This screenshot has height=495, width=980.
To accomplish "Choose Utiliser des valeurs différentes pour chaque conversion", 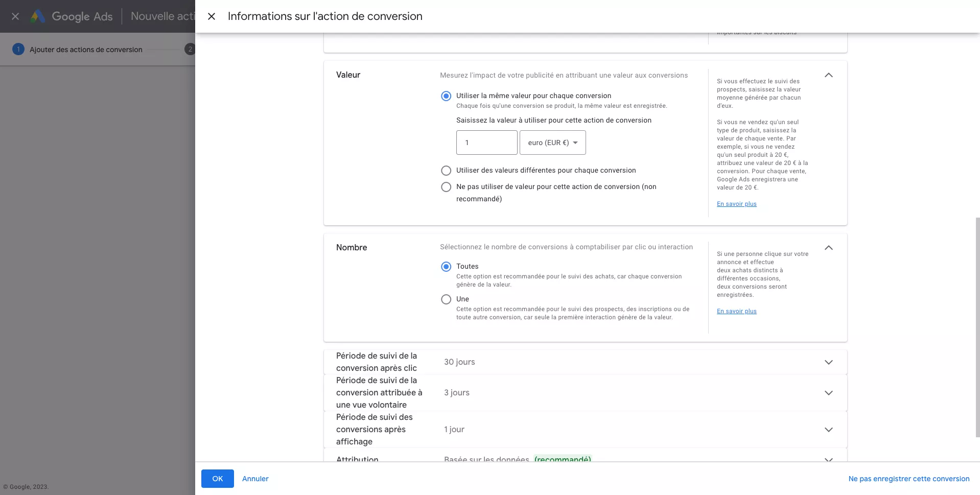I will coord(446,170).
